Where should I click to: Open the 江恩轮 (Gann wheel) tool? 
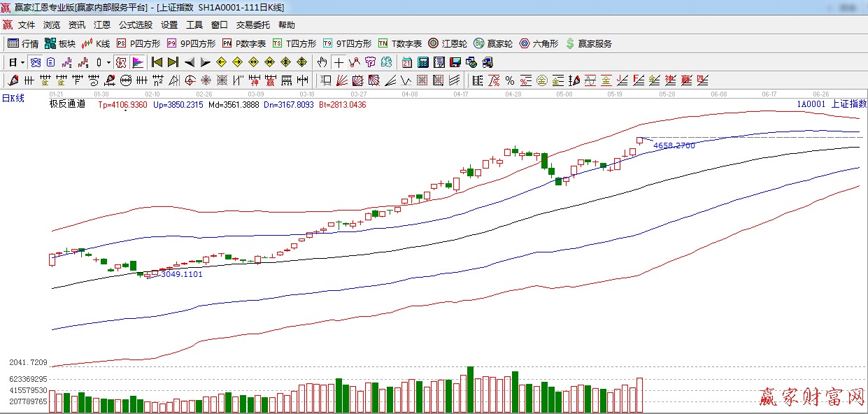click(x=448, y=43)
